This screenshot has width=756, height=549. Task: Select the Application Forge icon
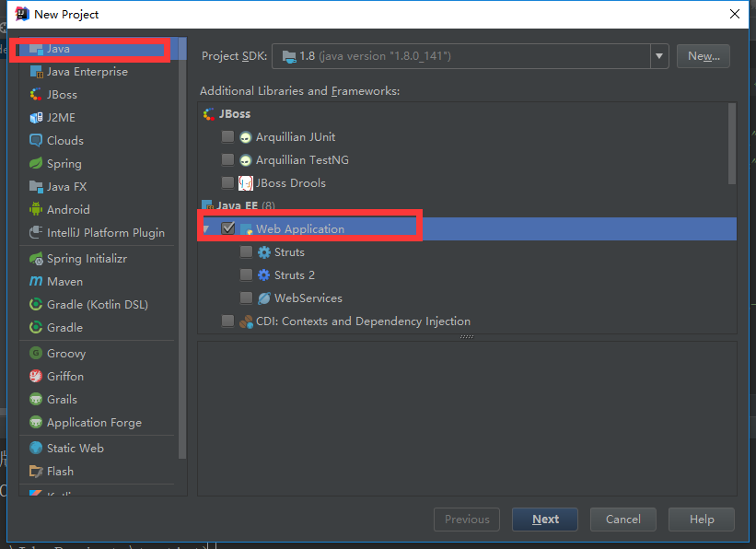[x=36, y=422]
